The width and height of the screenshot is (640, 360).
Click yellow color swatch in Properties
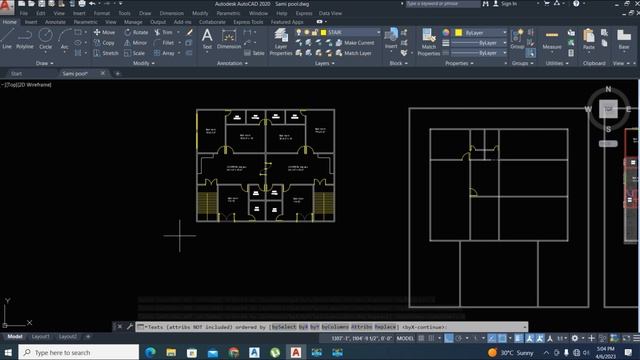coord(458,33)
